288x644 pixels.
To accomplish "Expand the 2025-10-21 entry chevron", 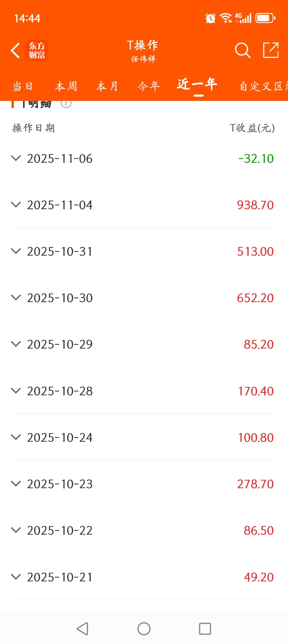I will 16,577.
